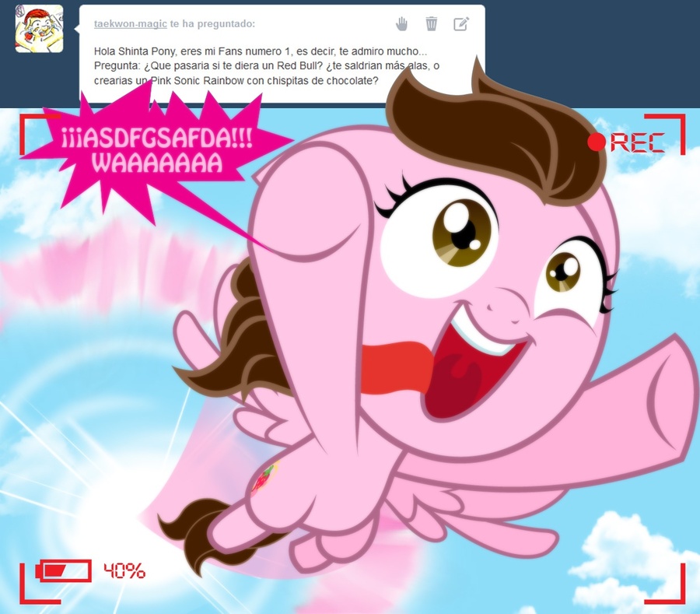Answer the ask with the edit icon
This screenshot has height=614, width=700.
[461, 23]
